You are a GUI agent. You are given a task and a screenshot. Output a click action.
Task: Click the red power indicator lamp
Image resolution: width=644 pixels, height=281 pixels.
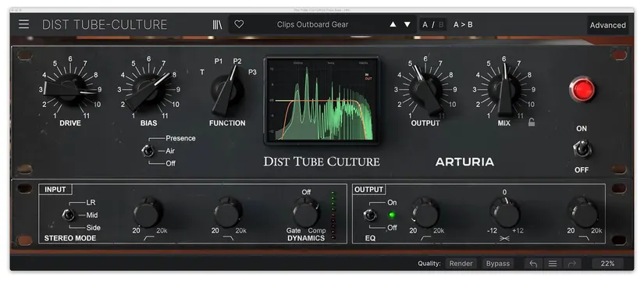point(582,89)
